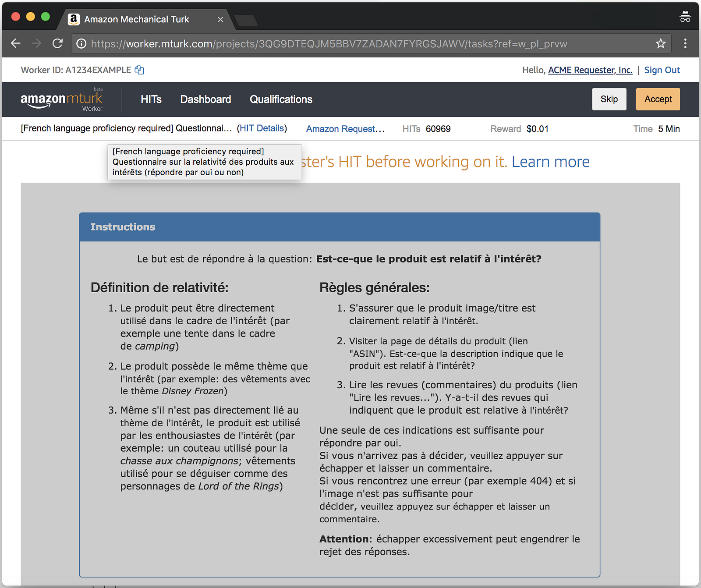Click the truncated French proficiency HIT title
The width and height of the screenshot is (701, 588).
126,128
